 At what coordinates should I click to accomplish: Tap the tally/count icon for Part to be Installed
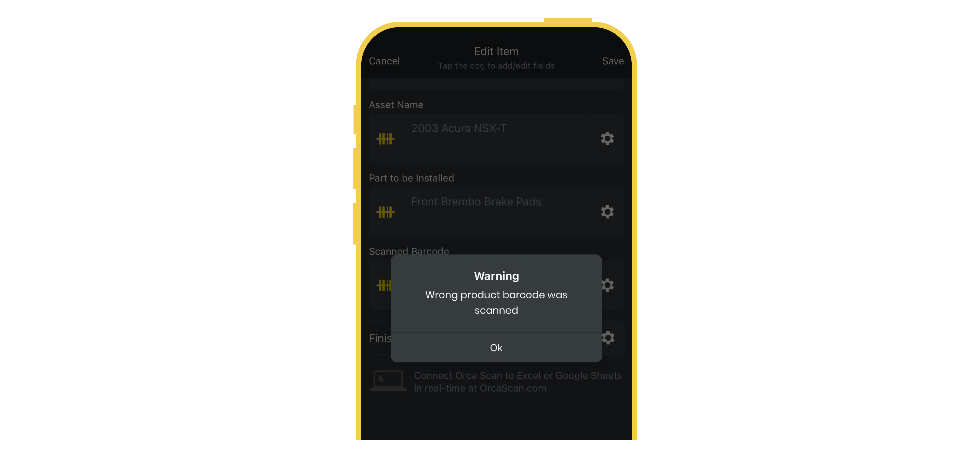pyautogui.click(x=386, y=212)
